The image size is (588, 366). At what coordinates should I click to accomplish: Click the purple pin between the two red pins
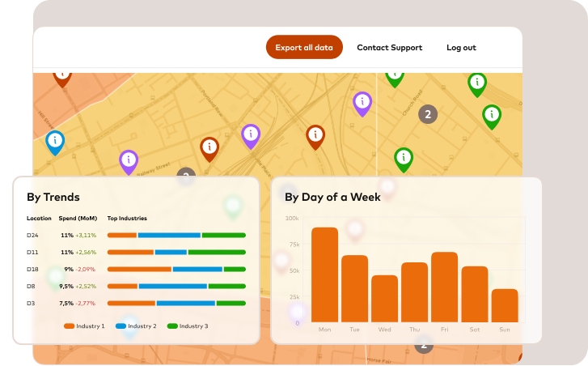[x=251, y=135]
